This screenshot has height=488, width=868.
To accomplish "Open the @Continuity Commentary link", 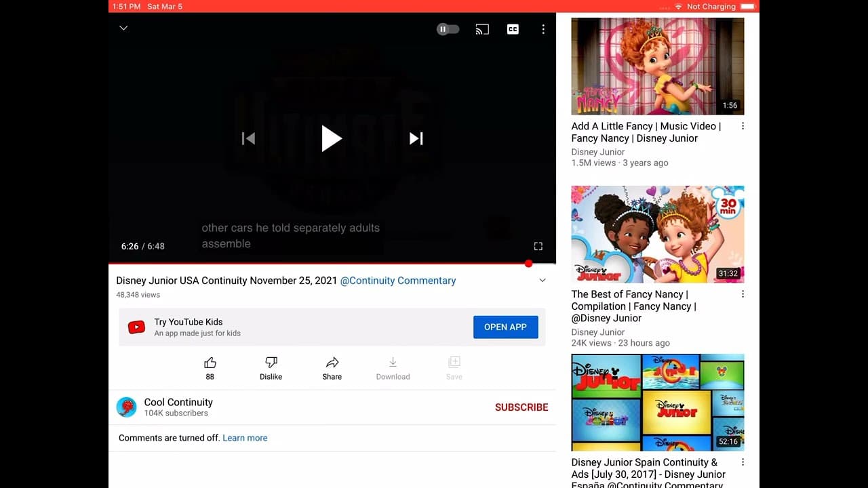I will pos(398,281).
